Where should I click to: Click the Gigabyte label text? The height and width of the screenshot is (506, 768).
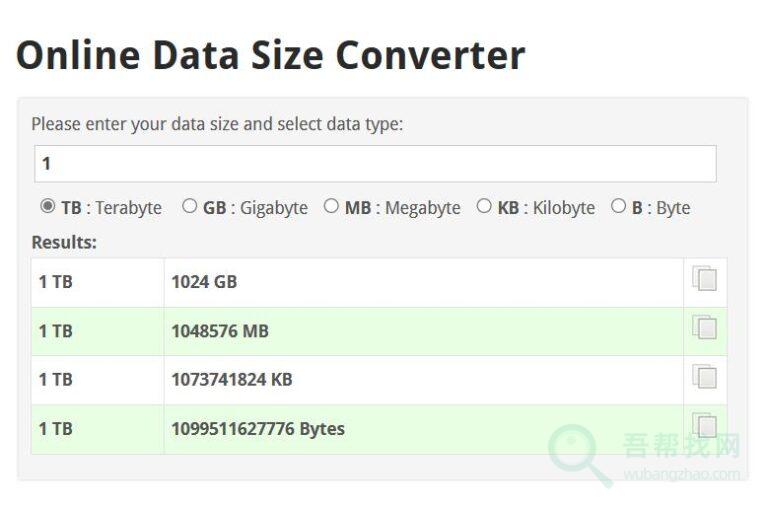(x=274, y=208)
